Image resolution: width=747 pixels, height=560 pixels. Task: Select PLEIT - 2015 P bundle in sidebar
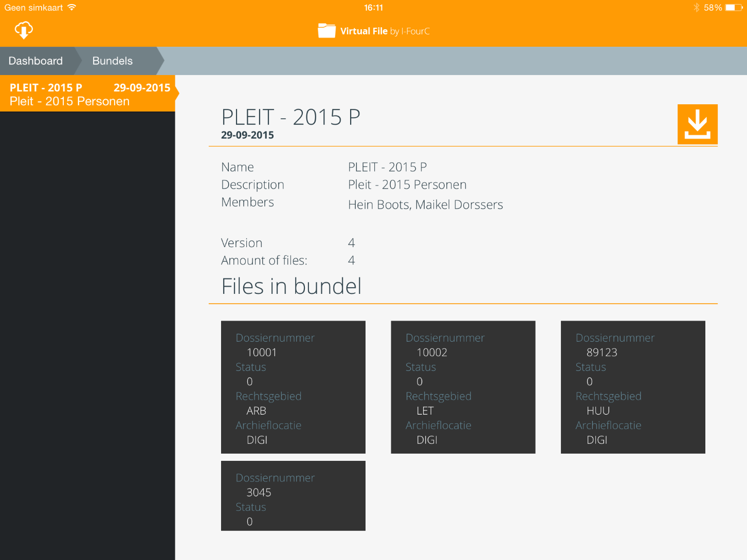pos(87,94)
